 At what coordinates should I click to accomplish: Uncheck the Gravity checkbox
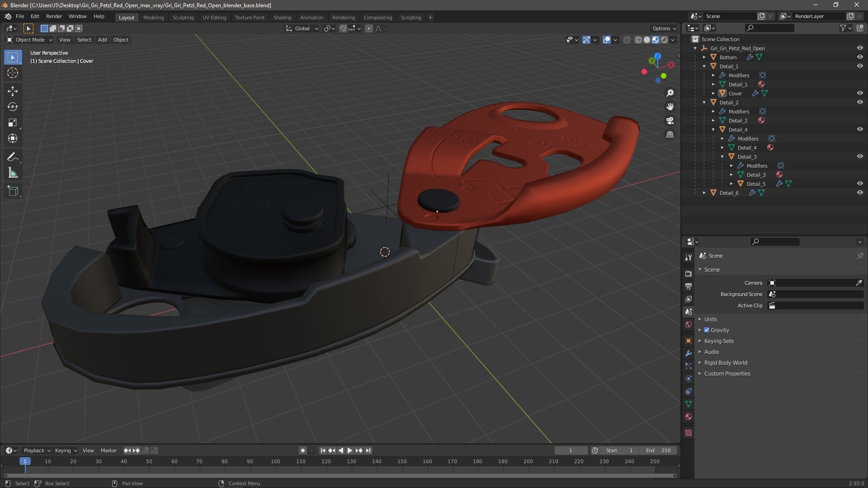(707, 330)
